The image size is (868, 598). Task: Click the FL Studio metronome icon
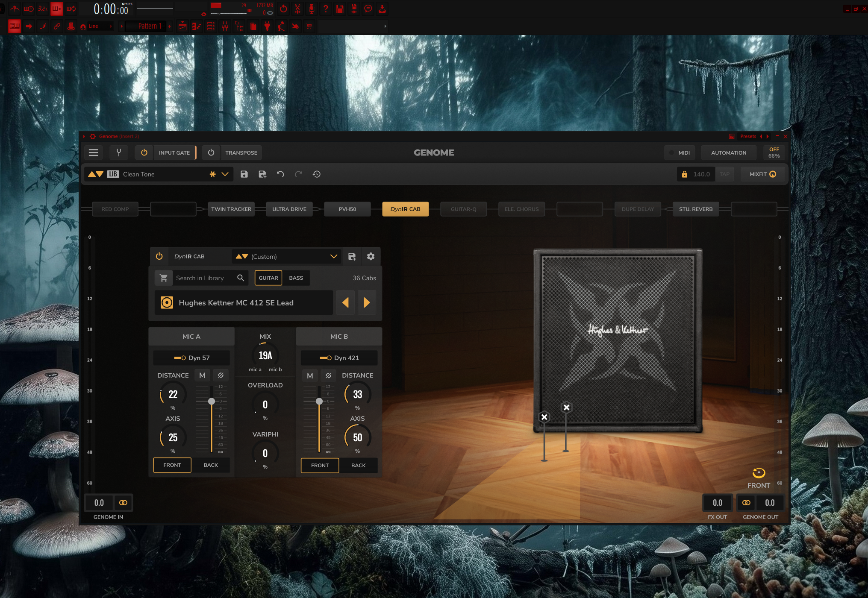(x=15, y=9)
